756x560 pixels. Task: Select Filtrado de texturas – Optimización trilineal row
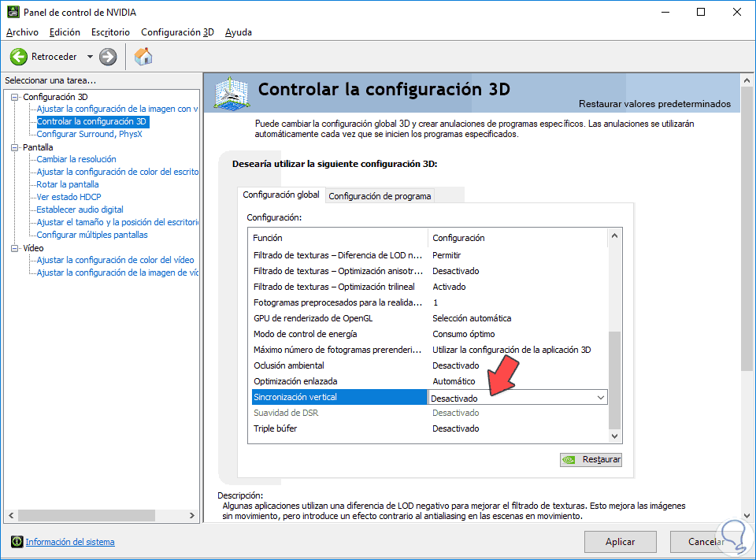(429, 287)
